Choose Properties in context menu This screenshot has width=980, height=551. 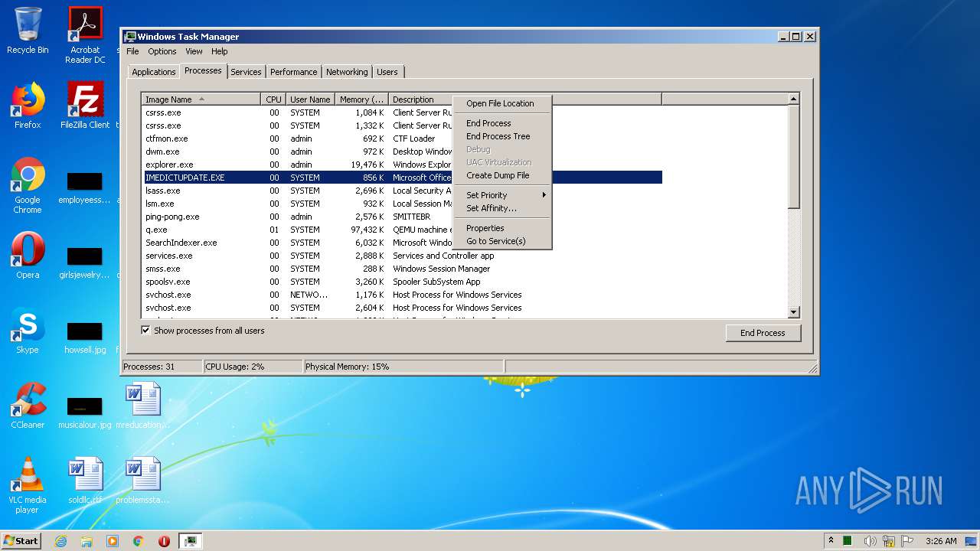coord(502,228)
